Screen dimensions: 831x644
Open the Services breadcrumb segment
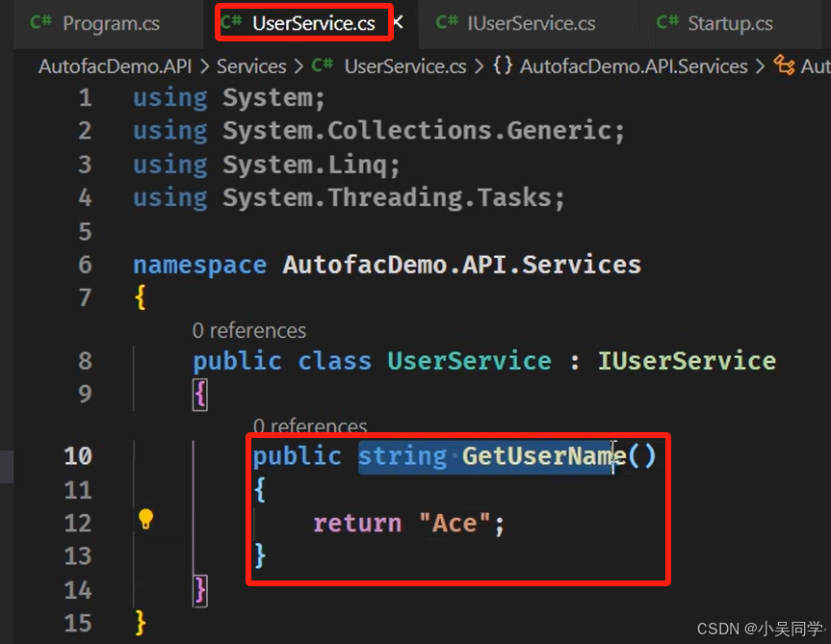click(x=251, y=66)
